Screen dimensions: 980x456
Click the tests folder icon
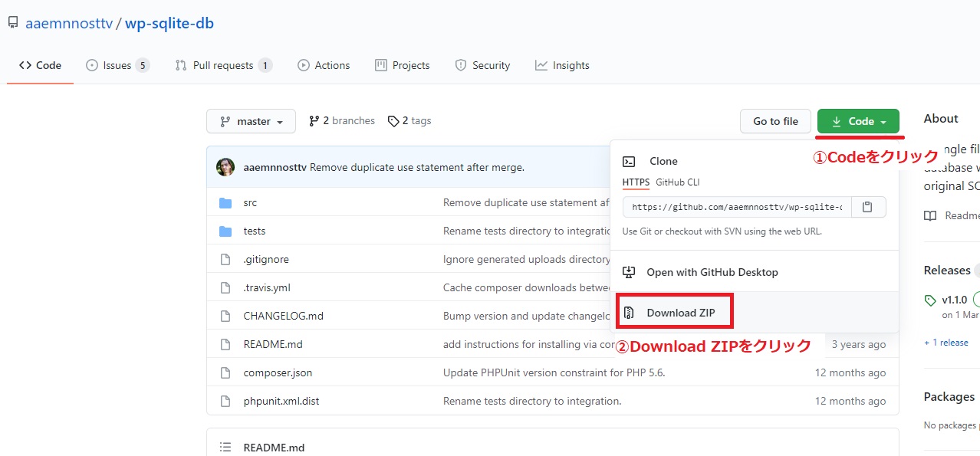(225, 231)
